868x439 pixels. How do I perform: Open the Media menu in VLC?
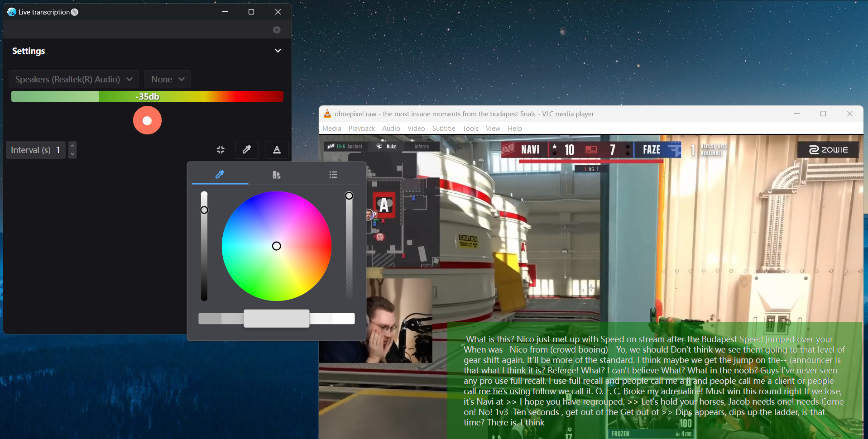[x=332, y=129]
